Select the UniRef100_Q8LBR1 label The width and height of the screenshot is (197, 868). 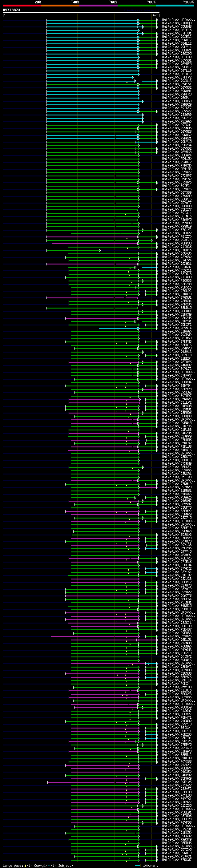click(x=177, y=50)
